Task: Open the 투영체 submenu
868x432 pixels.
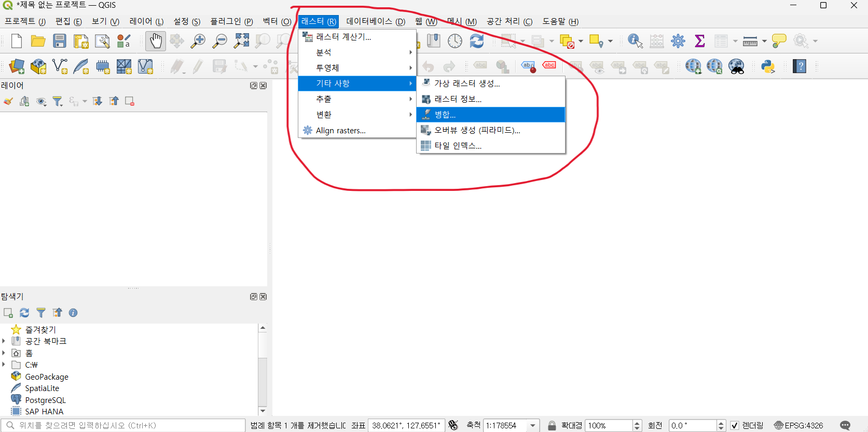Action: pyautogui.click(x=357, y=68)
